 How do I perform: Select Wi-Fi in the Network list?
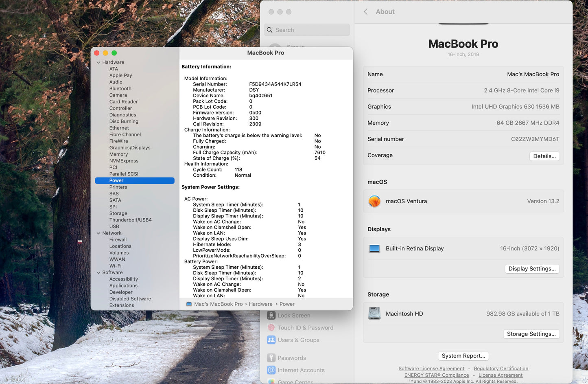pos(115,266)
